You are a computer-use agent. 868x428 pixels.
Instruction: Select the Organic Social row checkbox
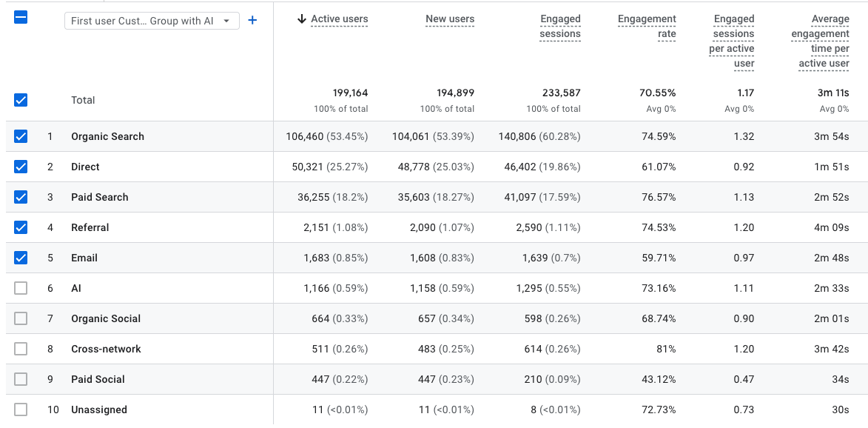pyautogui.click(x=21, y=318)
